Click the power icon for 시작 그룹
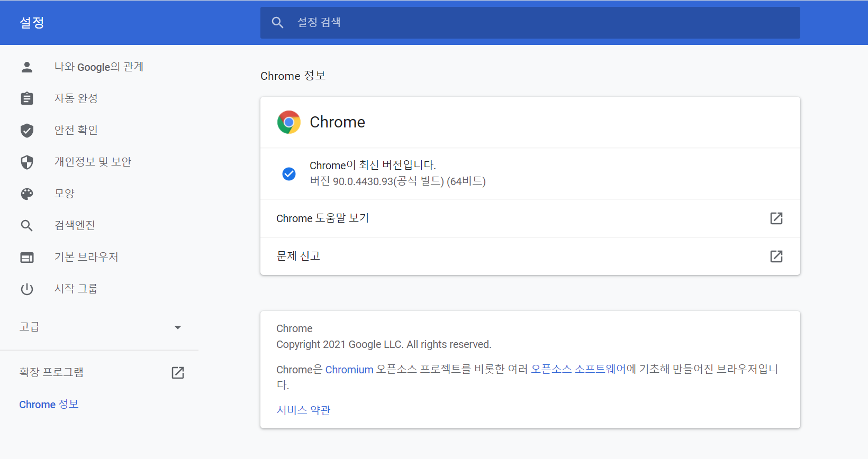This screenshot has width=868, height=459. (27, 289)
